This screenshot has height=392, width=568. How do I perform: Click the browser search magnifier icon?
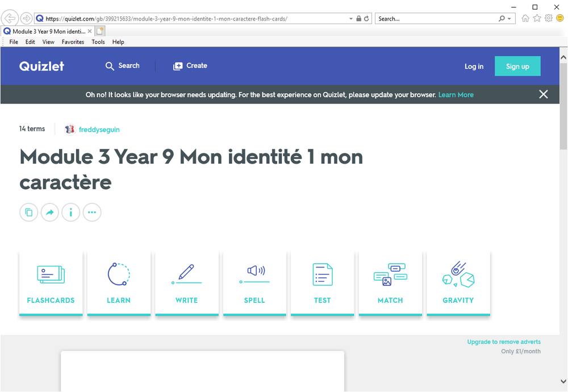point(502,19)
